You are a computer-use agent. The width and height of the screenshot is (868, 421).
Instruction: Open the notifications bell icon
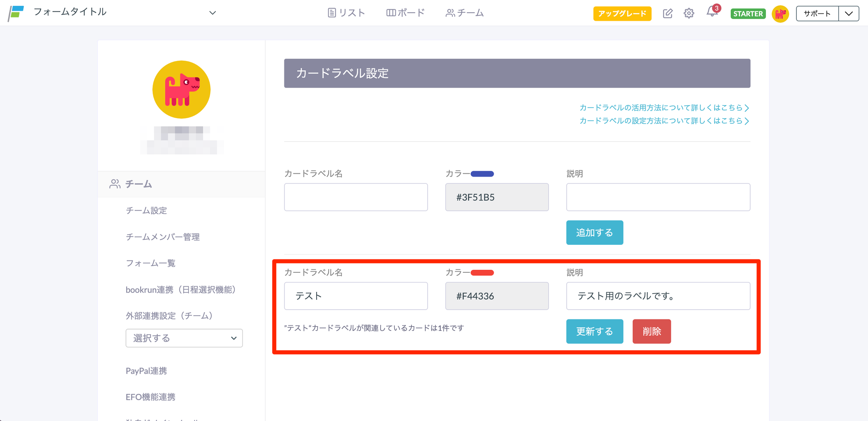point(712,13)
